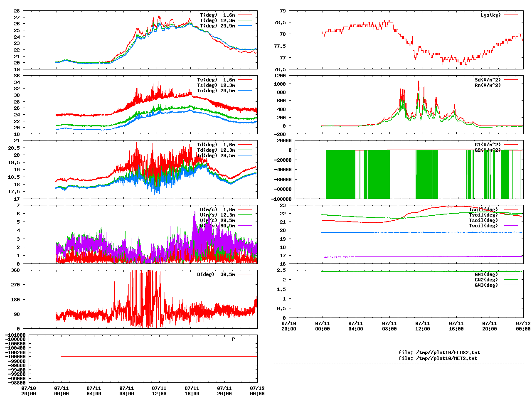Screen dimensions: 532x399
Task: Click the 360 tick label on wind direction axis
Action: click(x=15, y=270)
